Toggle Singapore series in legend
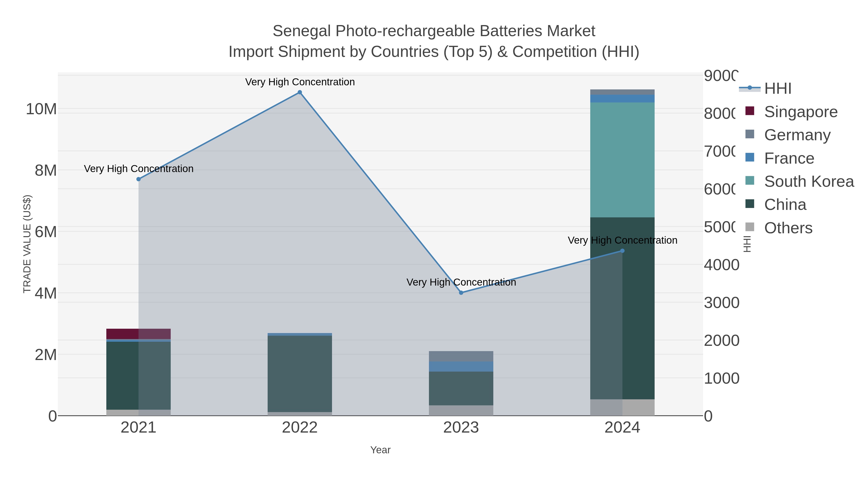The height and width of the screenshot is (488, 868). tap(791, 112)
